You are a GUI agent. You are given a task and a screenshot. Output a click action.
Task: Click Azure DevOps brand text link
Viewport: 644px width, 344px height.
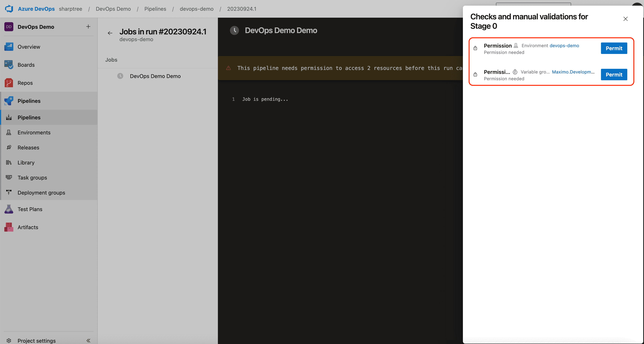coord(36,9)
